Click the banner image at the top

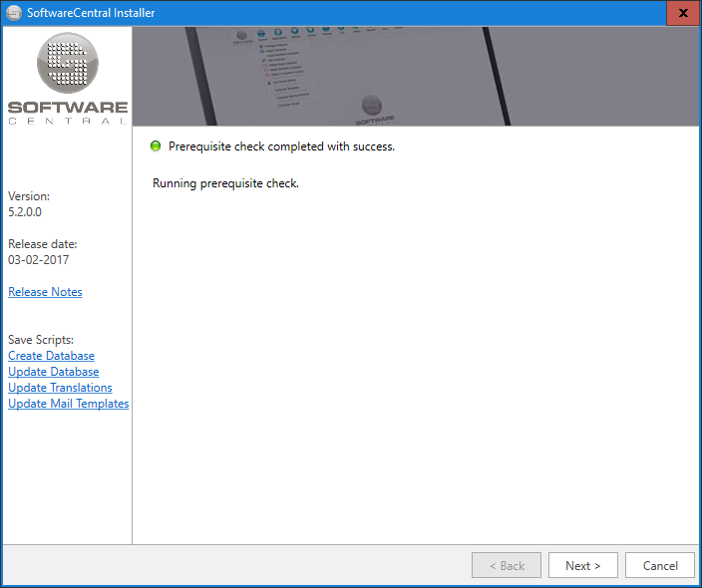(x=415, y=76)
